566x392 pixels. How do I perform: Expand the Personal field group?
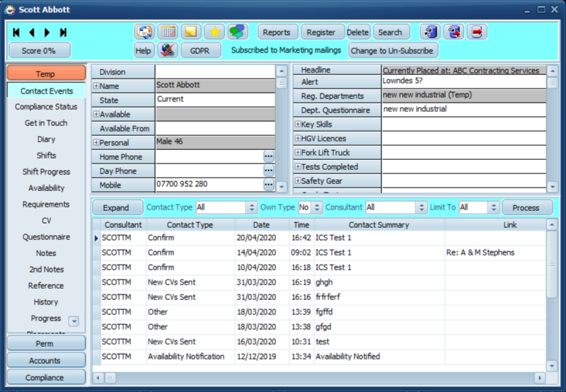coord(96,143)
